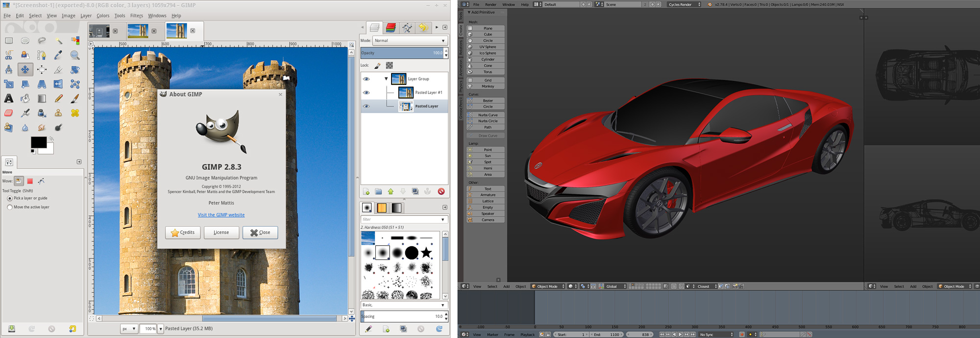The width and height of the screenshot is (980, 338).
Task: Select the Bucket Fill tool
Action: (25, 99)
